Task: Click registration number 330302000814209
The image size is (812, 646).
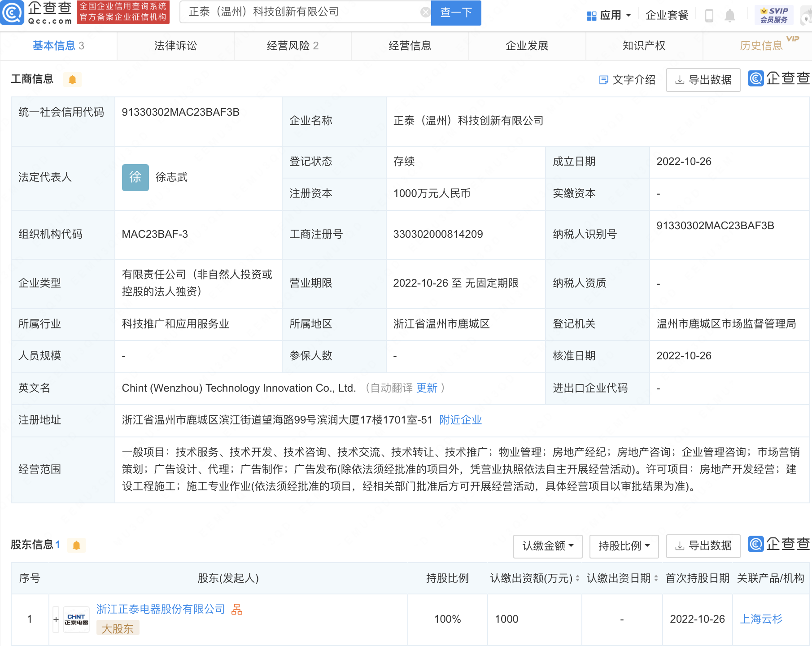Action: click(438, 234)
